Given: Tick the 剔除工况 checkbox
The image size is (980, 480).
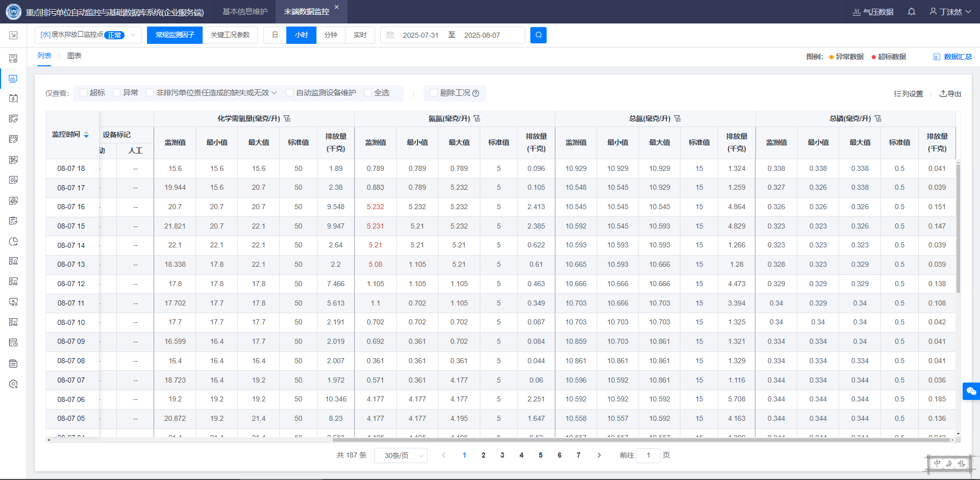Looking at the screenshot, I should click(x=433, y=93).
